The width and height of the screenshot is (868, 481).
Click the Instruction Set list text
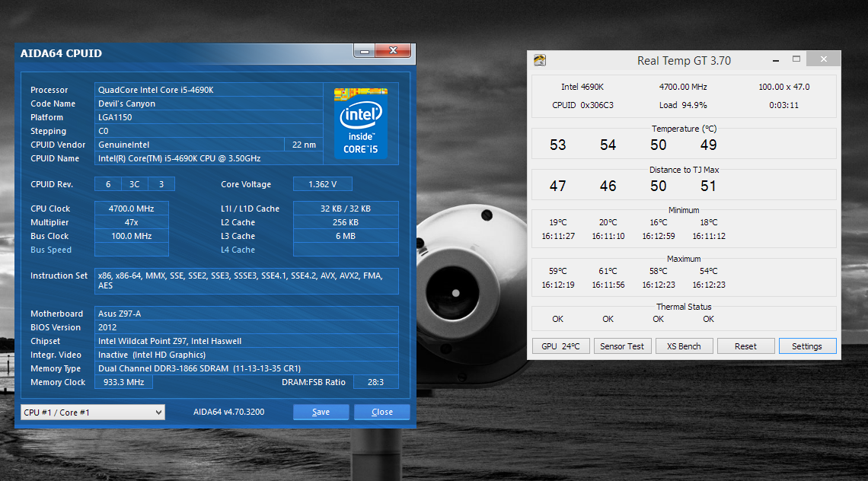pos(241,281)
